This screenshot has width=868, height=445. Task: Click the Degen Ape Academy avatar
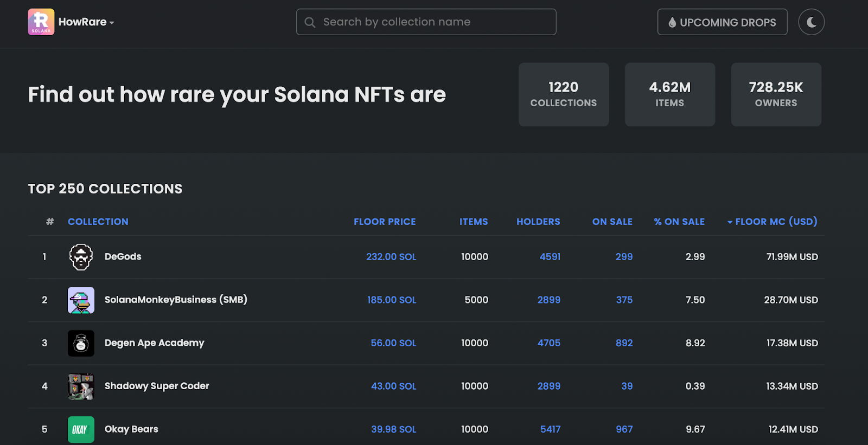pos(81,343)
